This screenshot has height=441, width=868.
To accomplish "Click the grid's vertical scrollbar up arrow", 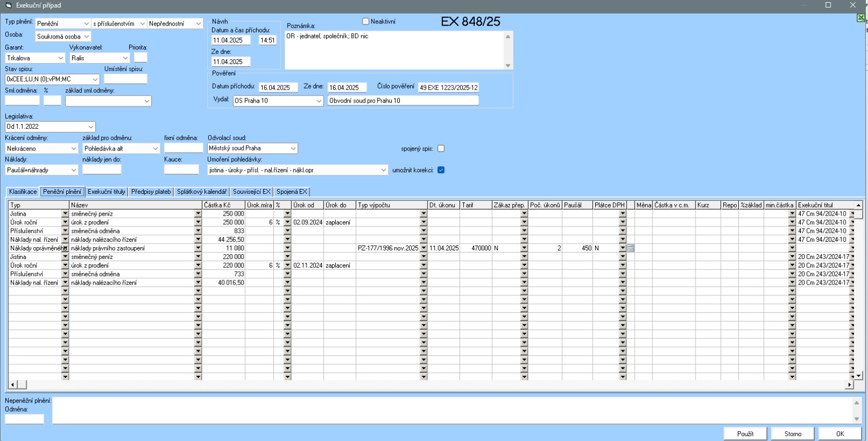I will (x=858, y=205).
